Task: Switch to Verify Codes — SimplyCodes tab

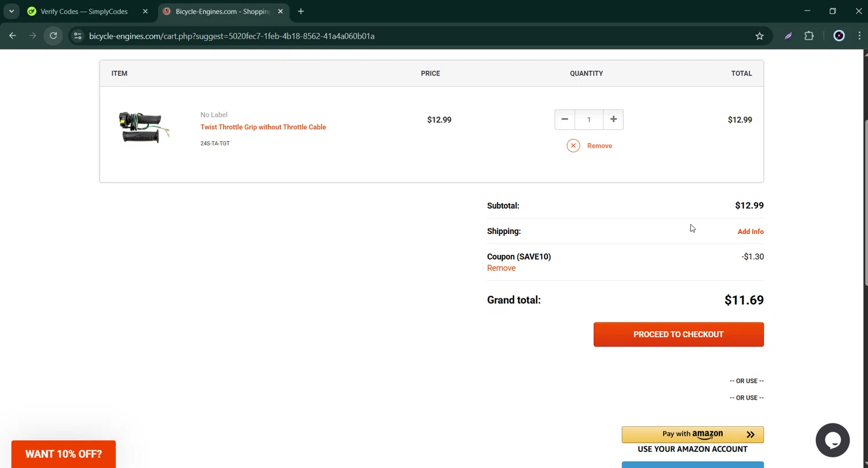Action: coord(83,11)
